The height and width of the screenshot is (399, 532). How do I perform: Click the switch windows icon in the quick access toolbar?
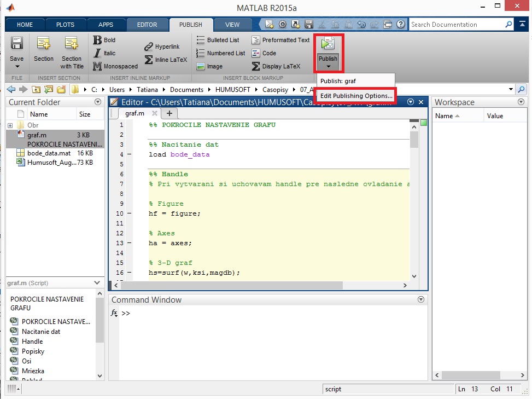coord(388,24)
